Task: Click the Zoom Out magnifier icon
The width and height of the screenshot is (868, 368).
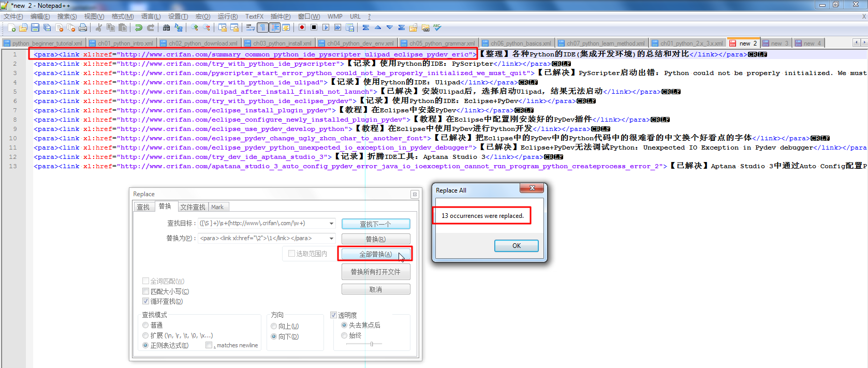Action: [x=206, y=27]
